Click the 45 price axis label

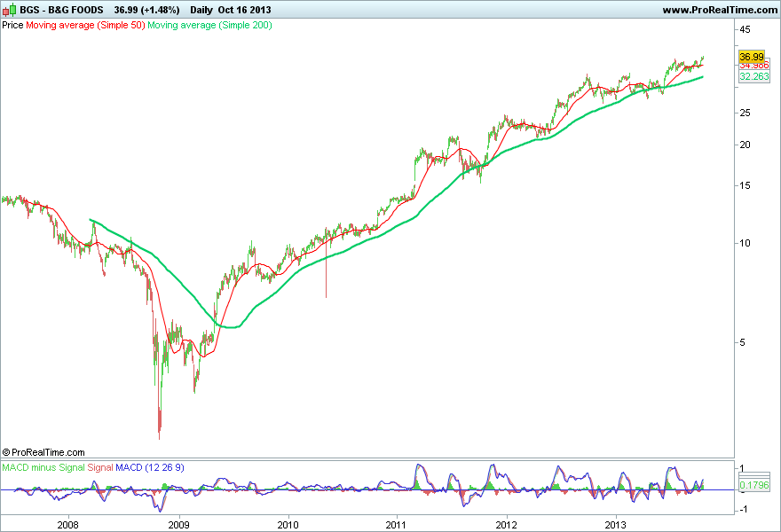pyautogui.click(x=745, y=30)
